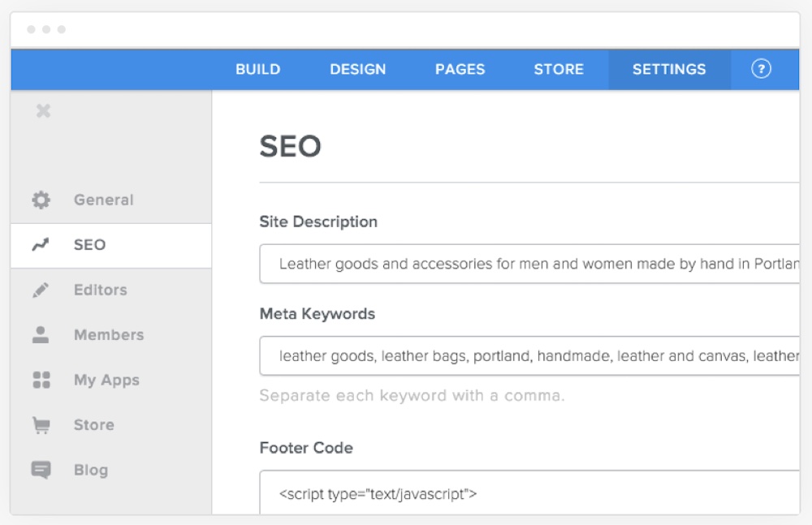Click the SEO trend arrow icon
This screenshot has width=812, height=525.
click(x=41, y=244)
